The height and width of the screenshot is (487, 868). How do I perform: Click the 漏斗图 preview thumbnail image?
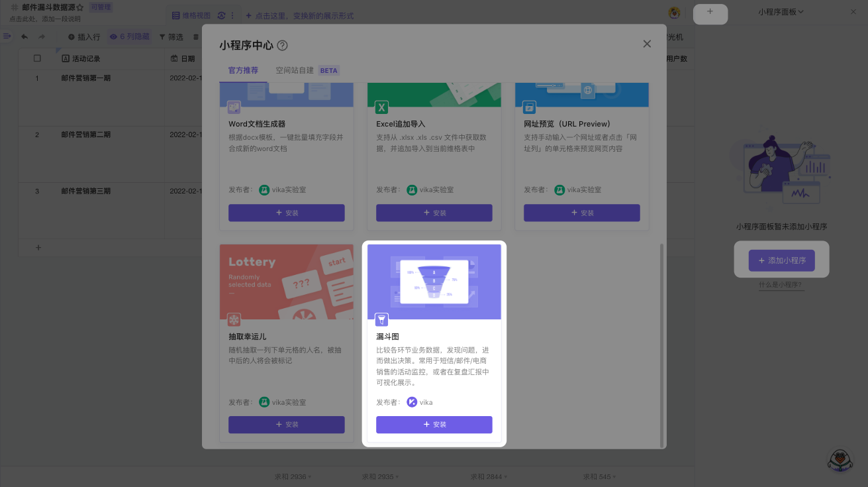click(434, 282)
